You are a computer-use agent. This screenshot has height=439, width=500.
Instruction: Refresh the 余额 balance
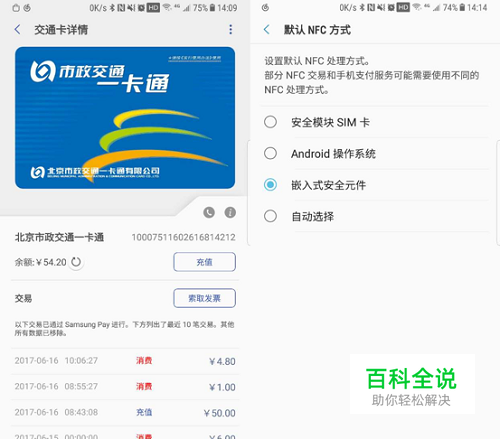(x=76, y=262)
